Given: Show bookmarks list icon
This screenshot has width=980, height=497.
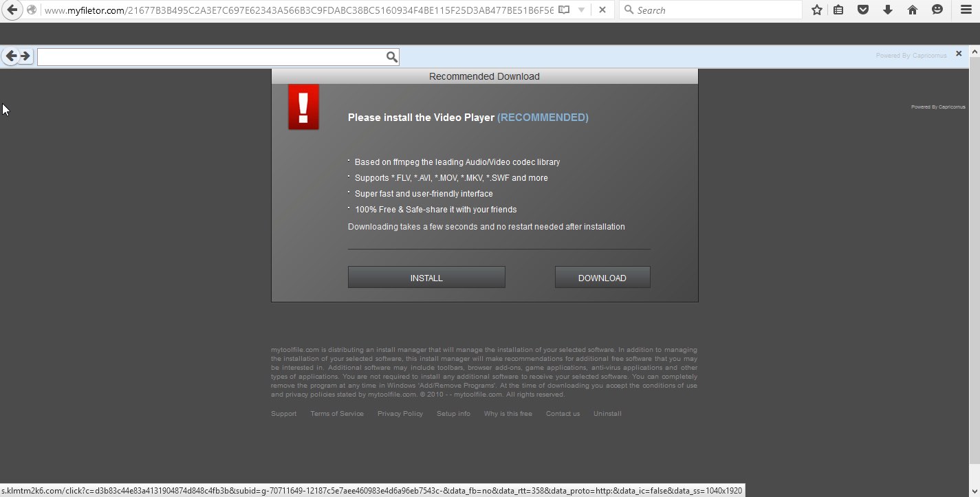Looking at the screenshot, I should point(838,10).
